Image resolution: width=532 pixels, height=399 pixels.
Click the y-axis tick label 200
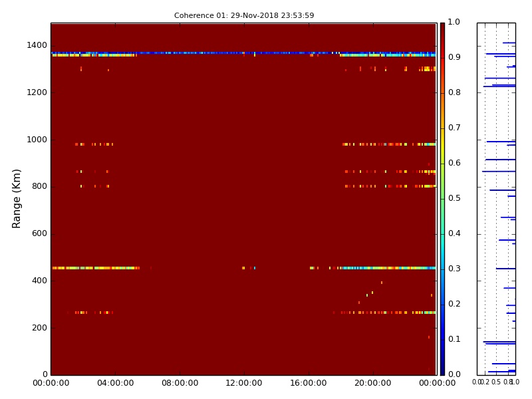(x=39, y=328)
